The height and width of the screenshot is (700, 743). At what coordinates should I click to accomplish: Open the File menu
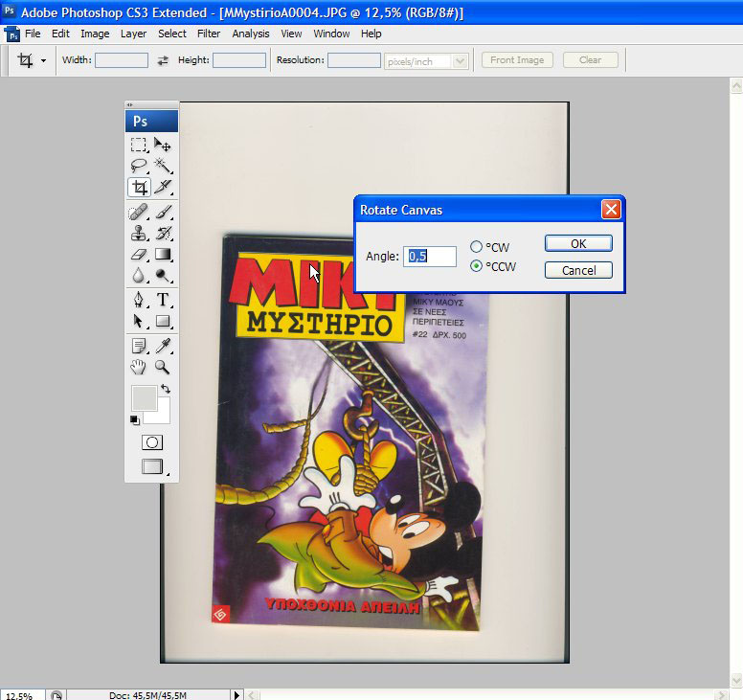tap(33, 34)
